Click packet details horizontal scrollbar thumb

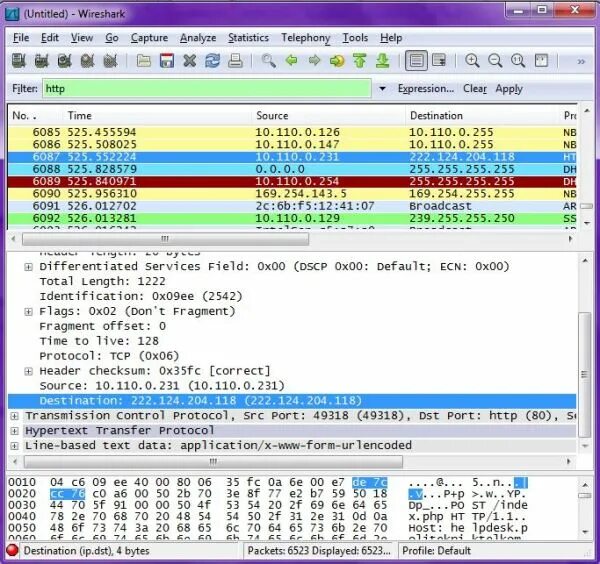(213, 462)
